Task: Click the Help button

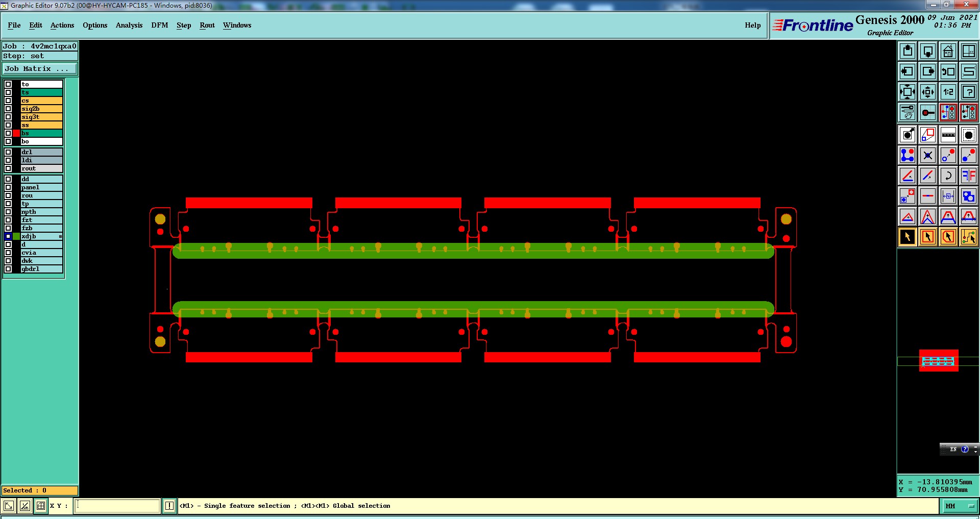Action: [x=752, y=25]
